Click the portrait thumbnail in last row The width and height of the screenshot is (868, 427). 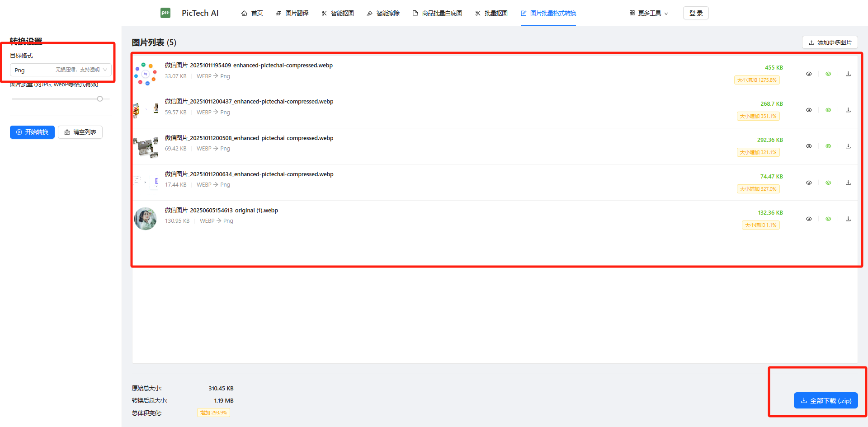click(x=145, y=219)
